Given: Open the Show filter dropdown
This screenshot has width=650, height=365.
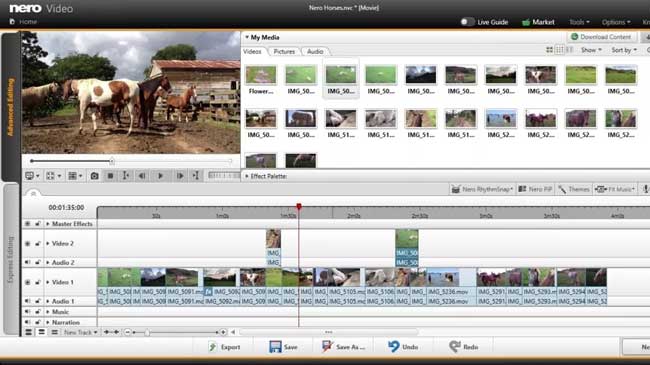Looking at the screenshot, I should click(x=591, y=50).
